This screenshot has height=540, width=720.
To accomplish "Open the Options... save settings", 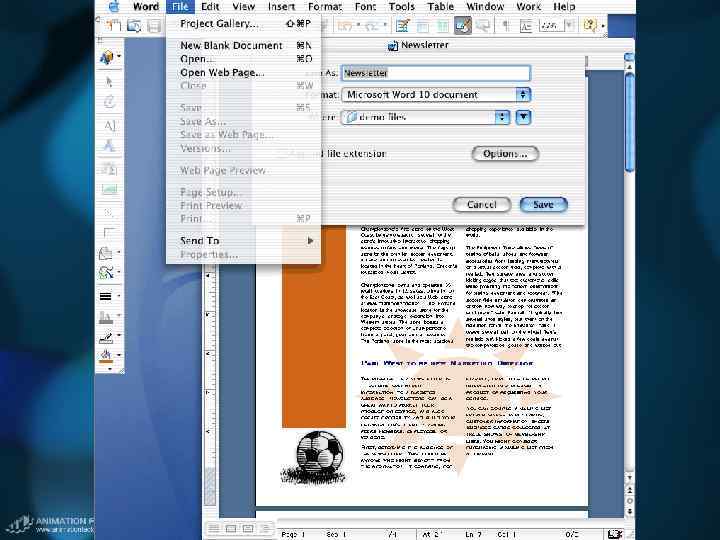I will point(505,154).
